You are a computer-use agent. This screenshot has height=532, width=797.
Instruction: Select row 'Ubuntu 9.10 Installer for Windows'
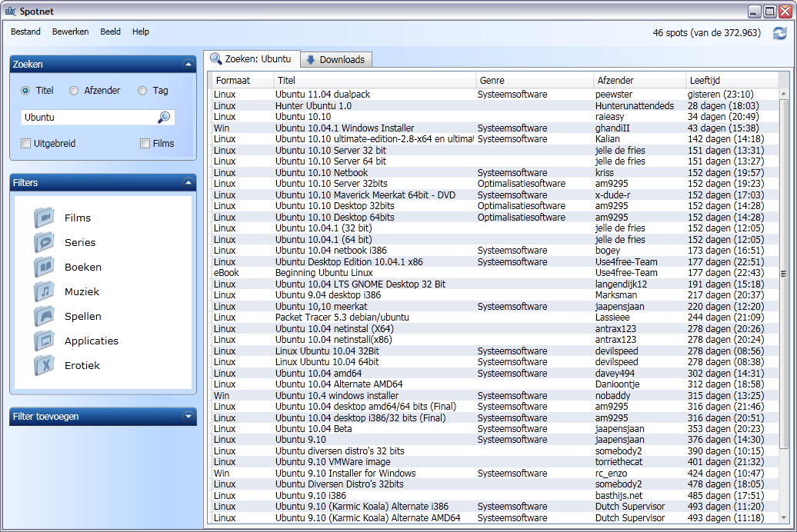click(495, 473)
